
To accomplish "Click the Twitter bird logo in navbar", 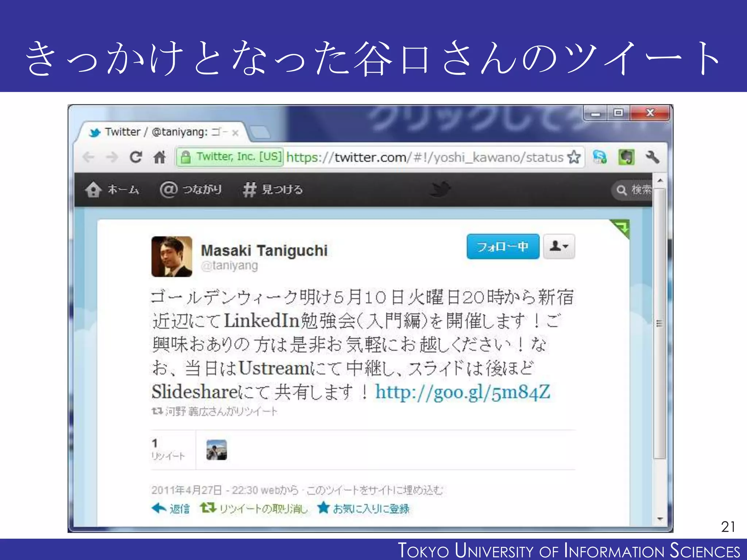I will (440, 189).
